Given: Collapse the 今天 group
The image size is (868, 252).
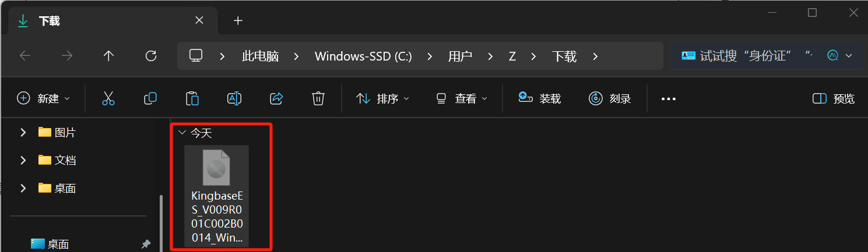Looking at the screenshot, I should 182,133.
